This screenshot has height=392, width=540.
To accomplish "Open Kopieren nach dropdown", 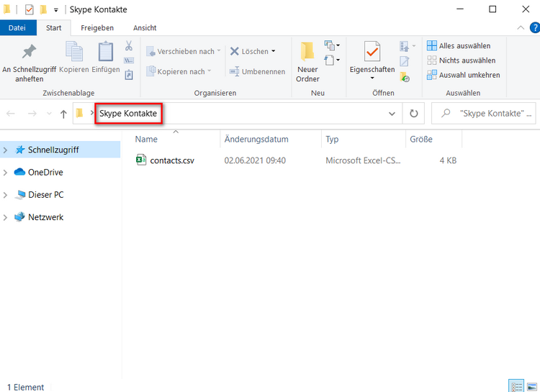I will pos(179,71).
